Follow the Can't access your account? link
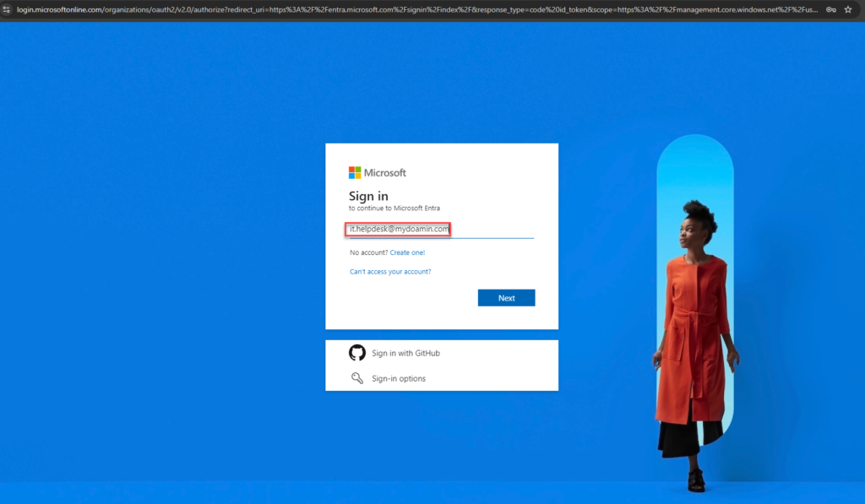Image resolution: width=865 pixels, height=504 pixels. point(390,271)
